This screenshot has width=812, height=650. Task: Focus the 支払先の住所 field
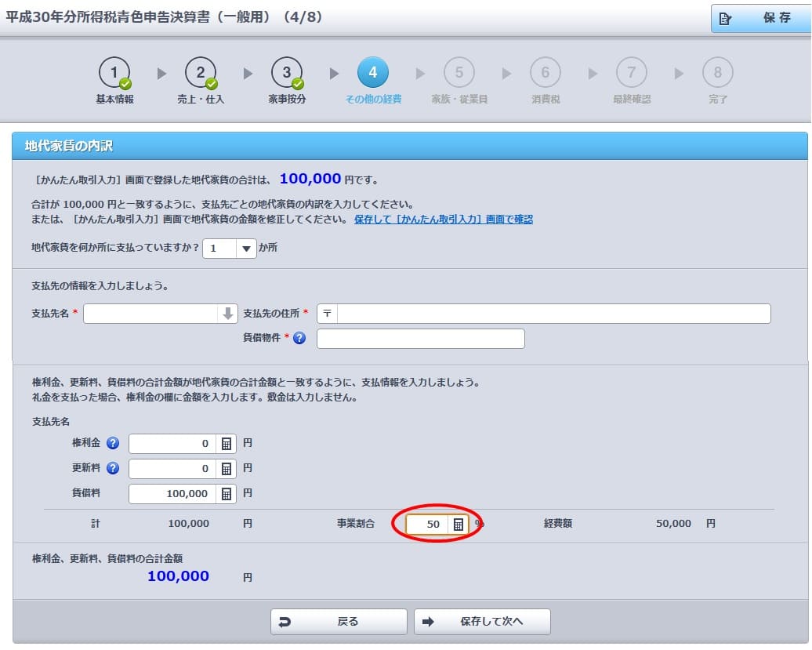pyautogui.click(x=553, y=314)
